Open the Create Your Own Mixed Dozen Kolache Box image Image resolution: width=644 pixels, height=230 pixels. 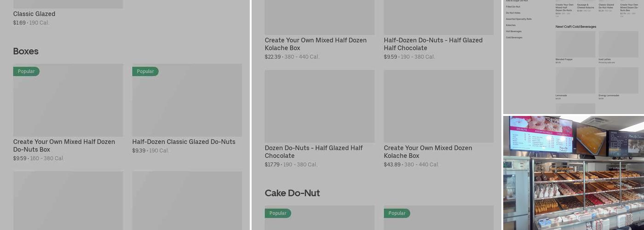[x=438, y=106]
